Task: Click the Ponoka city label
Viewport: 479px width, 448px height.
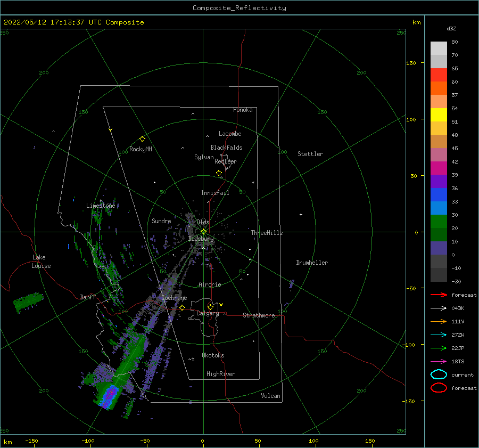Action: point(243,110)
